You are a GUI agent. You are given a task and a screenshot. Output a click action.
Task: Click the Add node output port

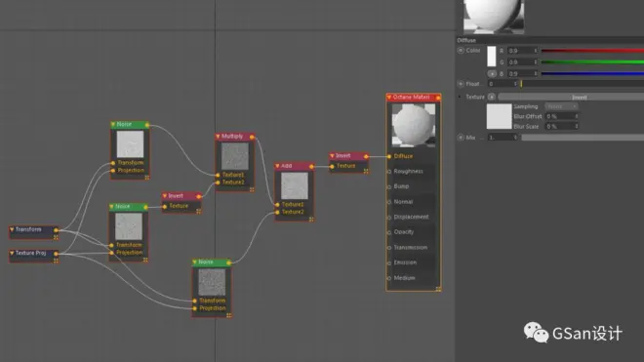(311, 167)
